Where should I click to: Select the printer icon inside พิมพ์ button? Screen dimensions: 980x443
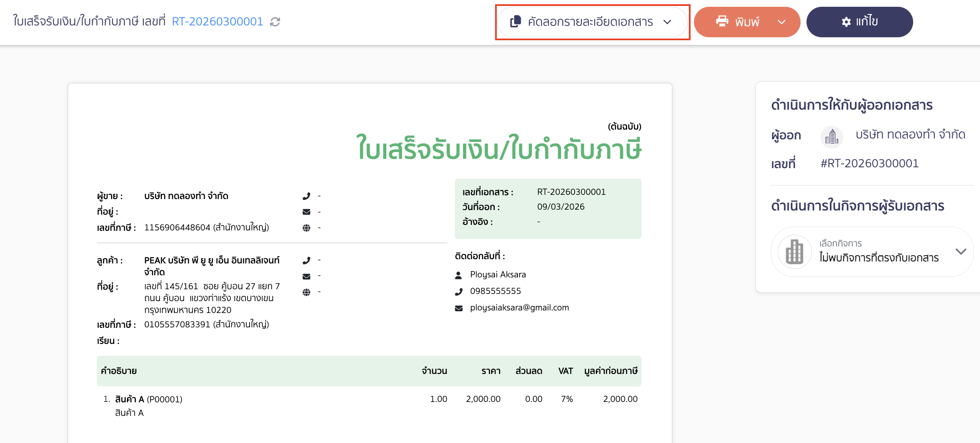click(722, 22)
